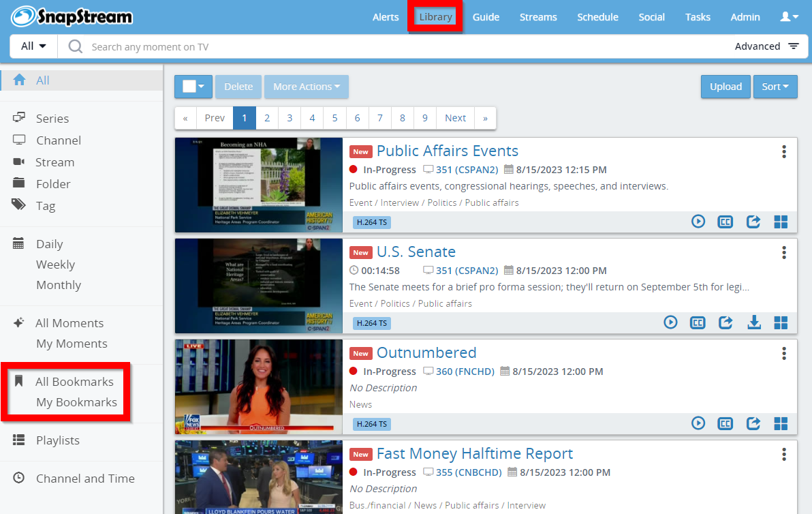Open the Outnumbered video thumbnail
This screenshot has height=514, width=812.
259,387
